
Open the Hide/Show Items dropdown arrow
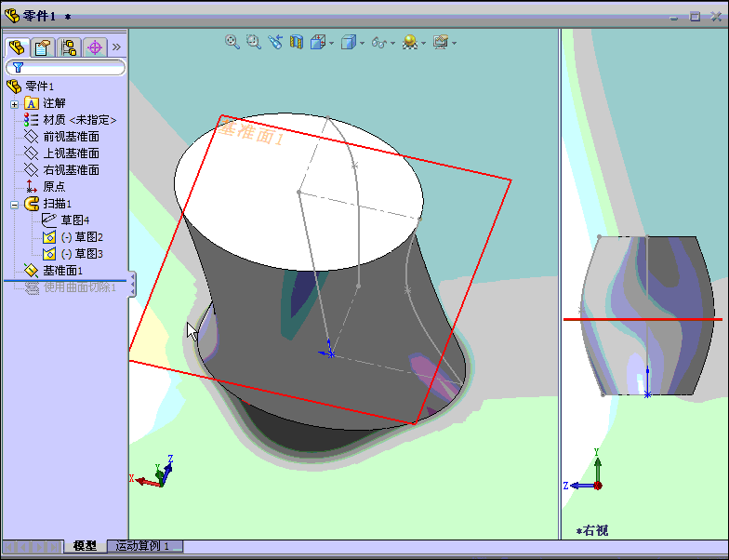[x=392, y=43]
